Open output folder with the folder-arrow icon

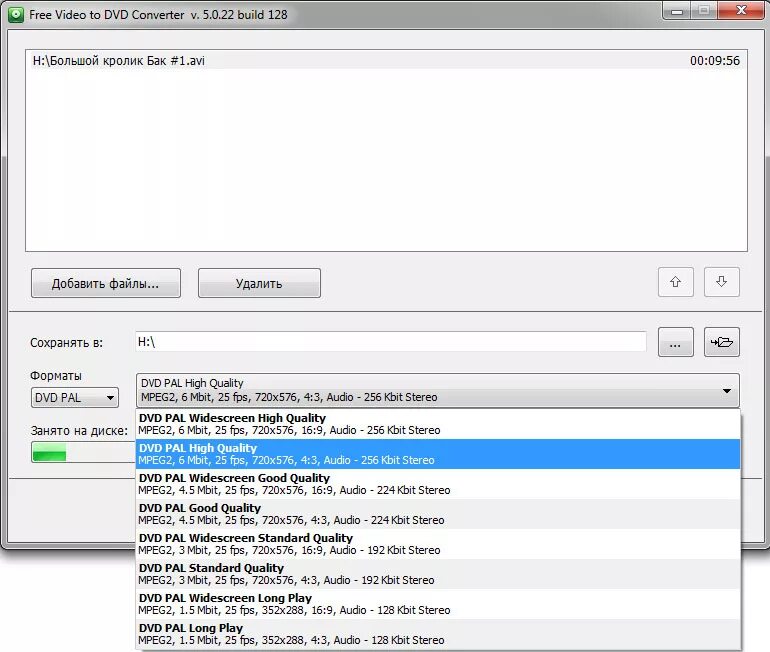click(x=721, y=342)
